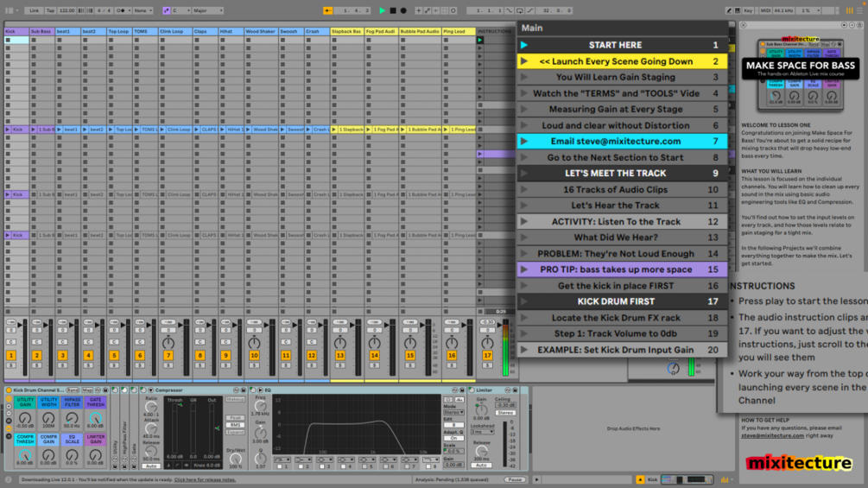The height and width of the screenshot is (488, 868).
Task: Enable the Follow playback button
Action: tap(328, 10)
